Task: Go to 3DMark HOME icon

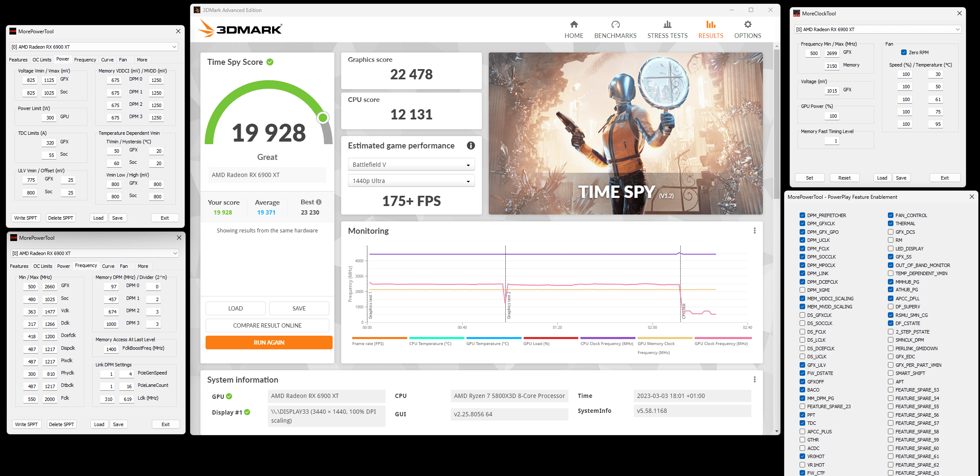Action: point(574,24)
